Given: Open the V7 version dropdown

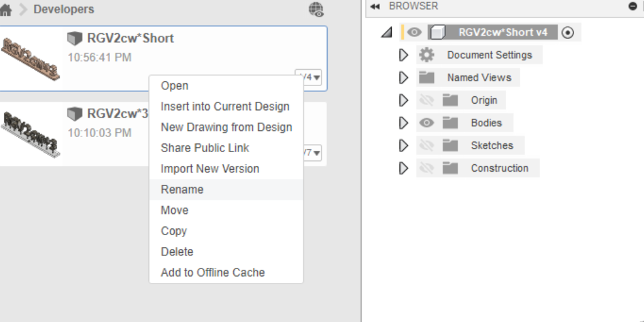Looking at the screenshot, I should [x=313, y=153].
